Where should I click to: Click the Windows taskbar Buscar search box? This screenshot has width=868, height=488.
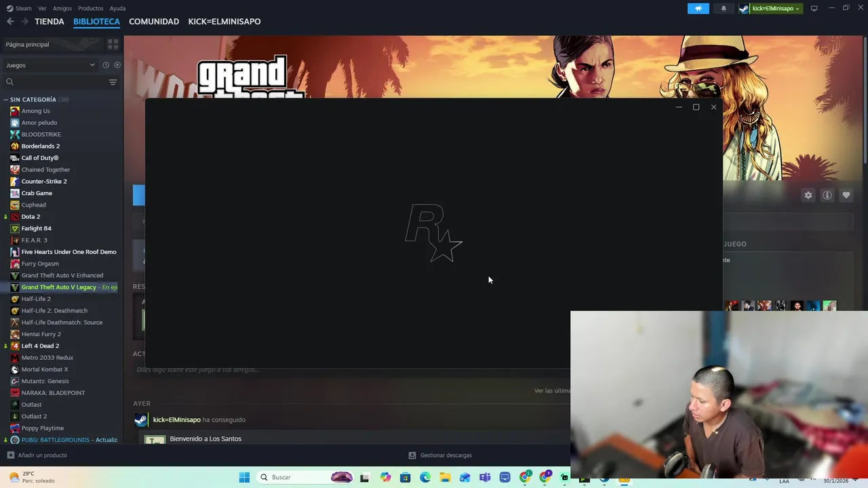click(307, 477)
